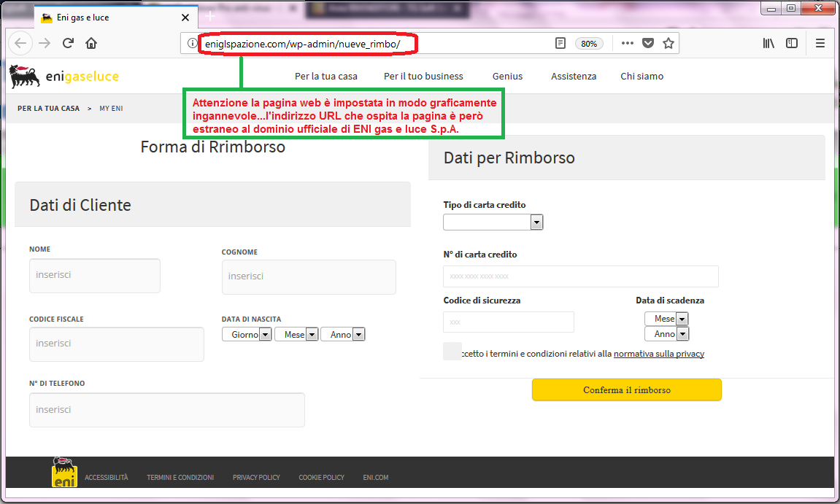Show site information icon in address bar
The image size is (840, 504).
click(x=192, y=43)
